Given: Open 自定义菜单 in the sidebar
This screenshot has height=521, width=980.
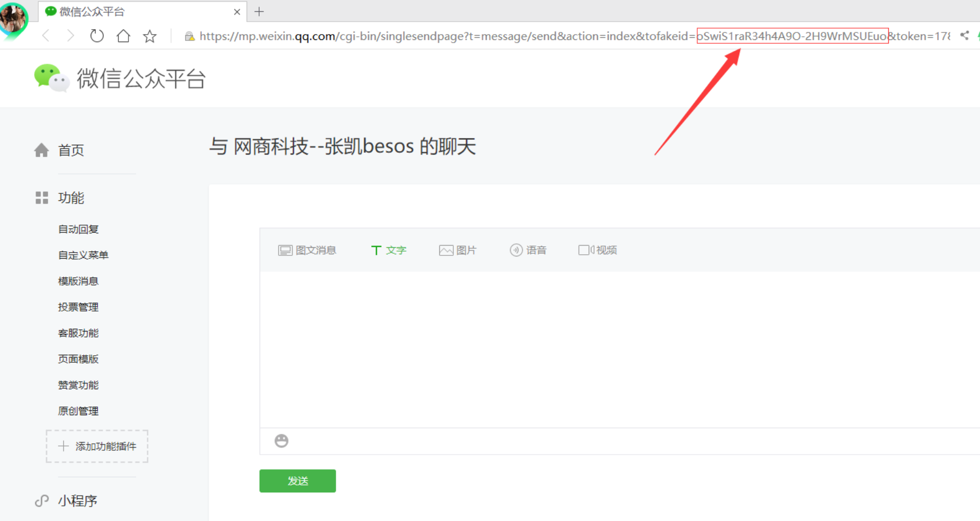Looking at the screenshot, I should [x=83, y=255].
